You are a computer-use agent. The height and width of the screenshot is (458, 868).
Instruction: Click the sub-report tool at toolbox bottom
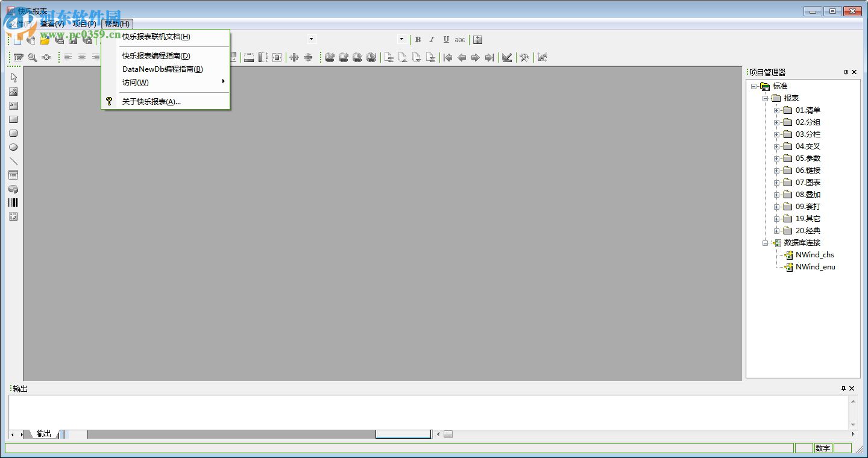pyautogui.click(x=13, y=216)
